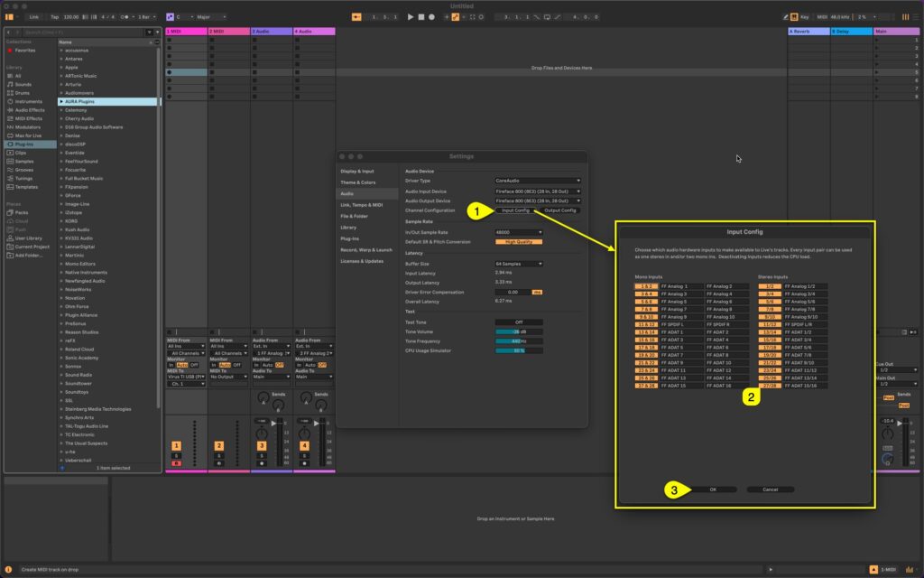
Task: Enable Draw Mode with the pencil icon
Action: click(783, 16)
